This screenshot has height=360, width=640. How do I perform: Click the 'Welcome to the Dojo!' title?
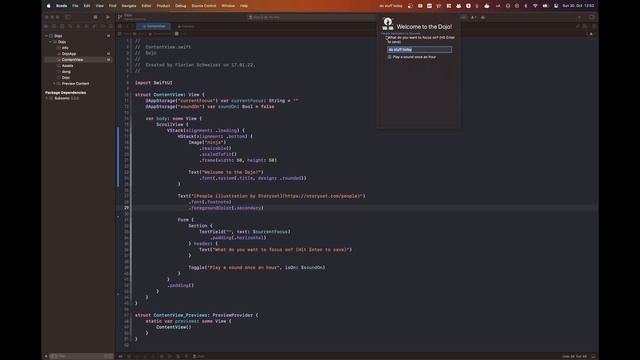424,27
